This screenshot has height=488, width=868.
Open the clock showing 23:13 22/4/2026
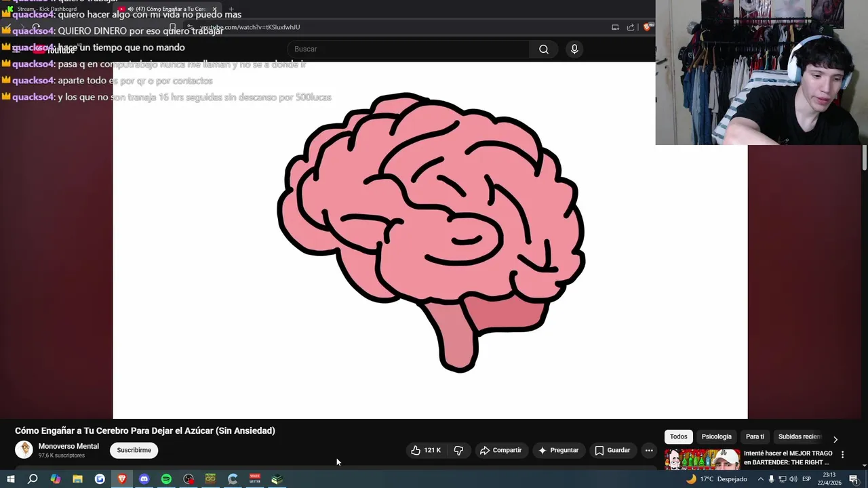[x=829, y=479]
